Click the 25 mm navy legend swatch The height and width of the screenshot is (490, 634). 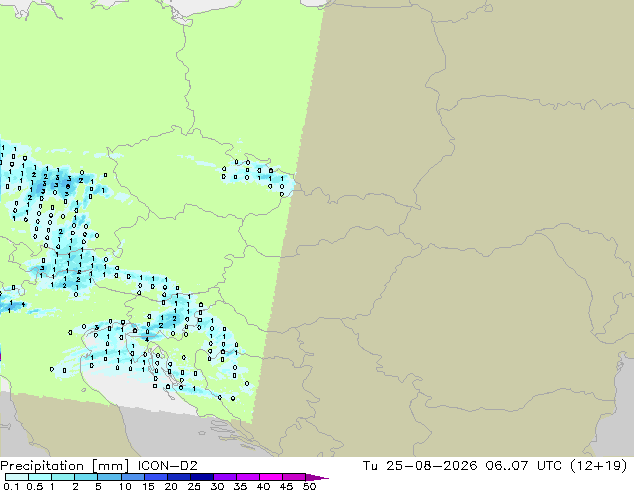pos(201,477)
